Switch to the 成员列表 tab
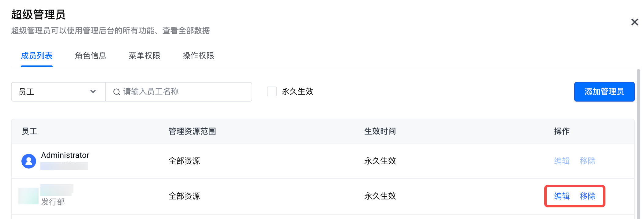This screenshot has height=219, width=644. (36, 56)
